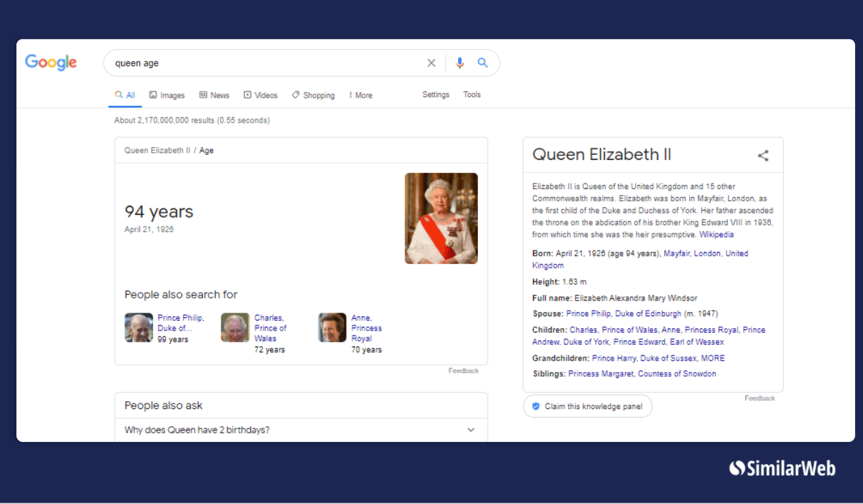
Task: Open the Wikipedia source link
Action: coord(717,234)
